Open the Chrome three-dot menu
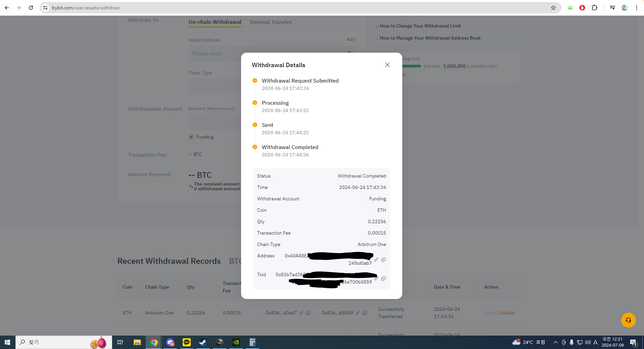644x349 pixels. point(637,8)
